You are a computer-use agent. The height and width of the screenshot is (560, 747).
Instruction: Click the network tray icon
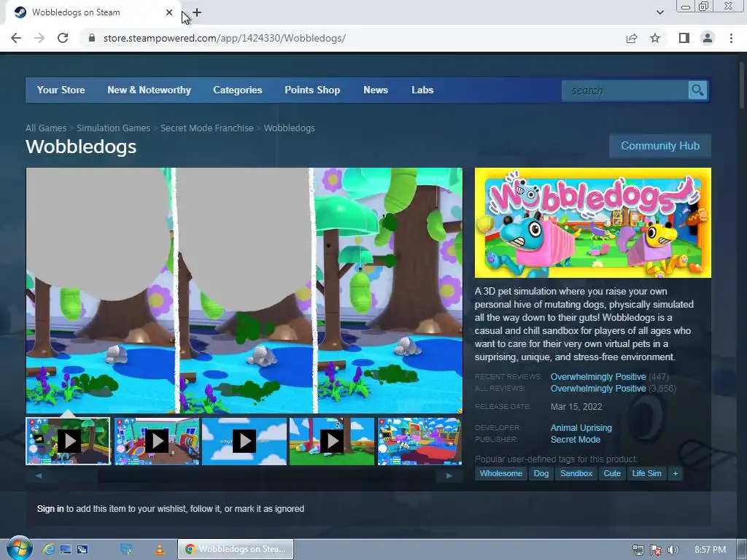(638, 550)
